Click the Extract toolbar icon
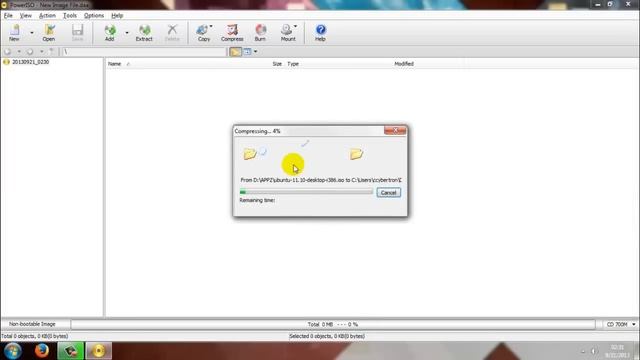Viewport: 640px width, 360px height. coord(144,33)
